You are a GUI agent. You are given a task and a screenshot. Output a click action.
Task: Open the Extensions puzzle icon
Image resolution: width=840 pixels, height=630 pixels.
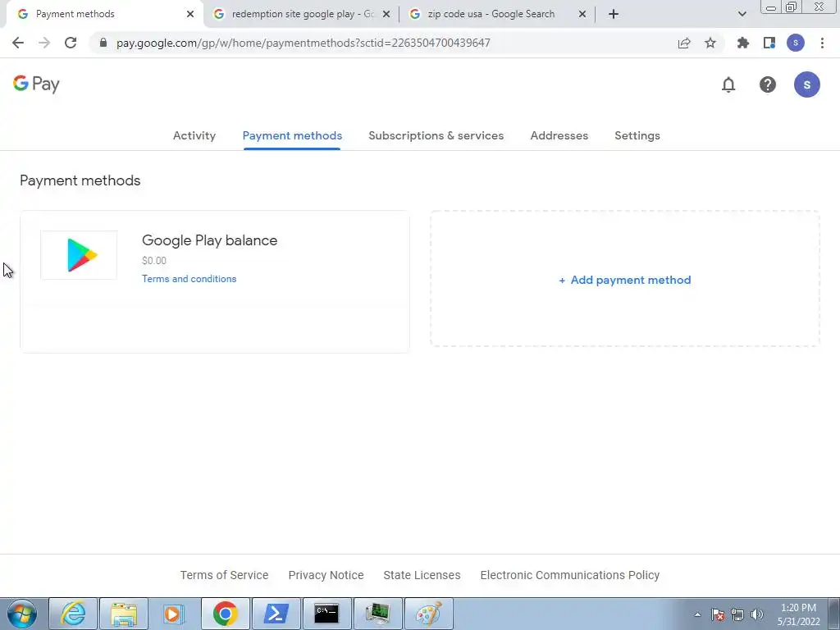tap(742, 43)
